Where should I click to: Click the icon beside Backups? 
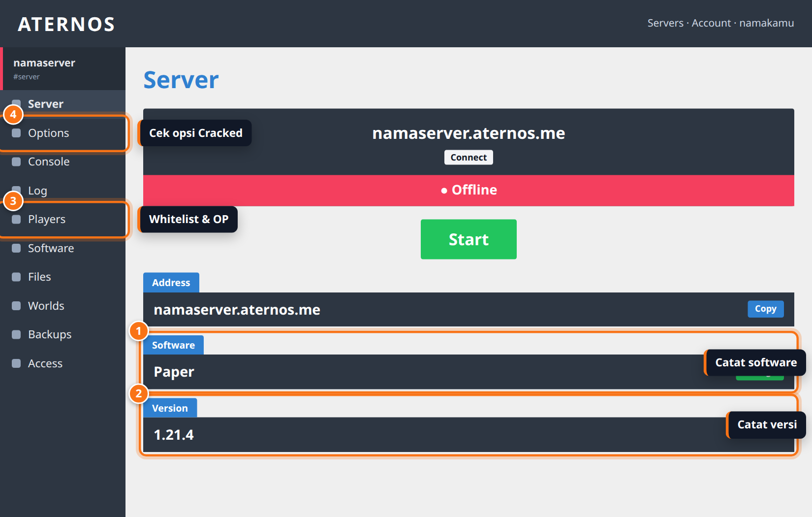[x=16, y=334]
